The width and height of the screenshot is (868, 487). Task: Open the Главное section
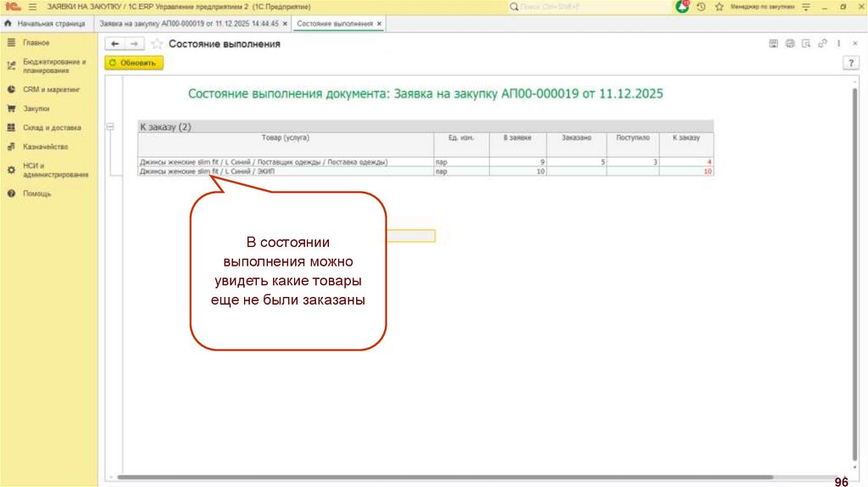36,42
